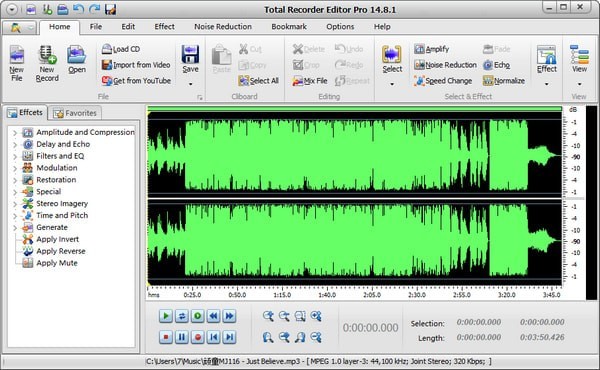
Task: Expand the Time and Pitch category
Action: (15, 216)
